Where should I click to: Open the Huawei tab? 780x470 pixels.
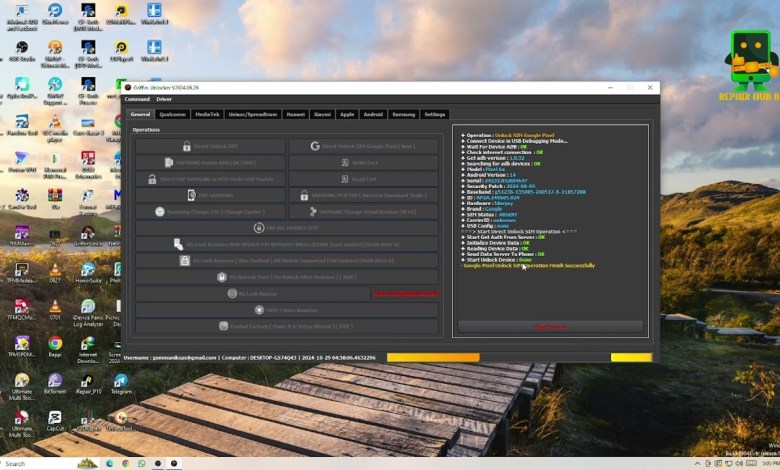pos(295,114)
